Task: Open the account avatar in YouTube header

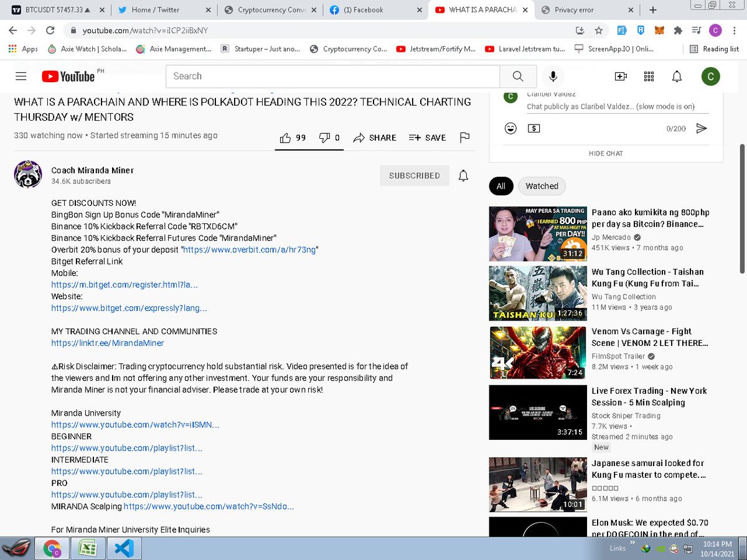Action: coord(710,77)
